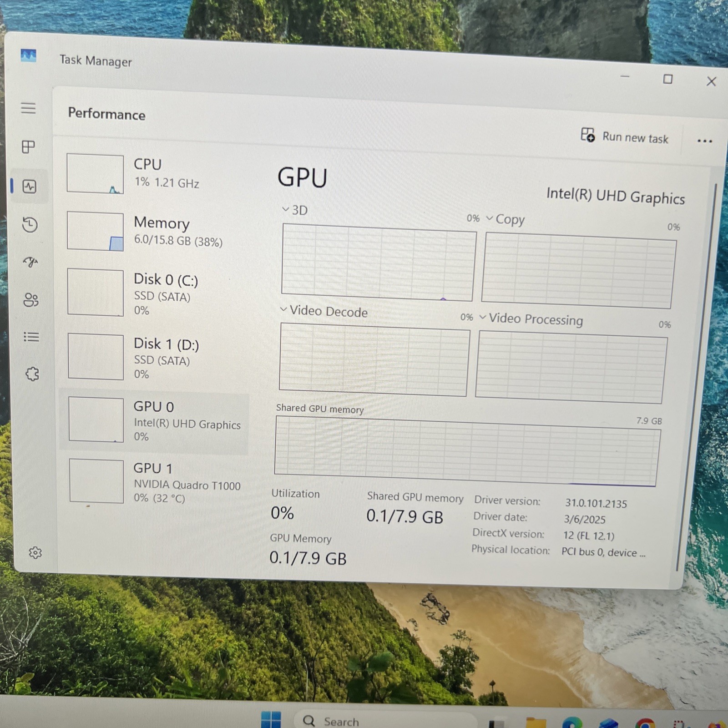728x728 pixels.
Task: Click the CPU mini graph thumbnail
Action: pos(95,174)
